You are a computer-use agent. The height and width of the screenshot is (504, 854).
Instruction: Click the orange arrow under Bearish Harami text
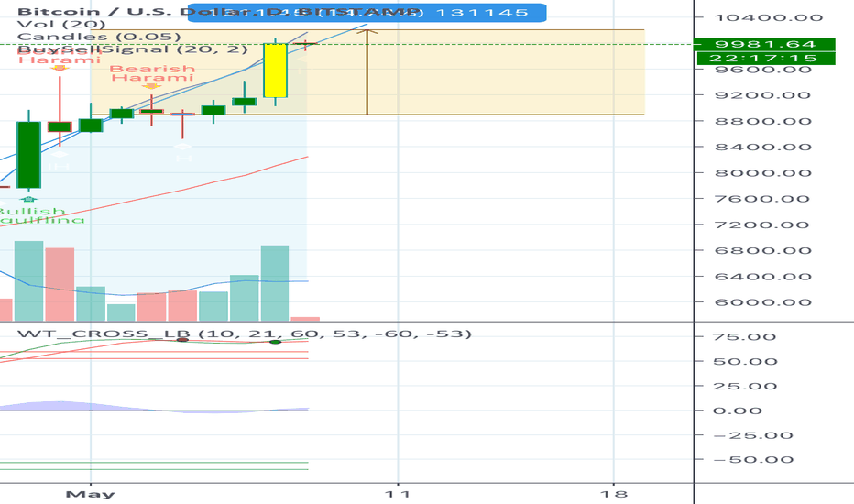tap(151, 86)
